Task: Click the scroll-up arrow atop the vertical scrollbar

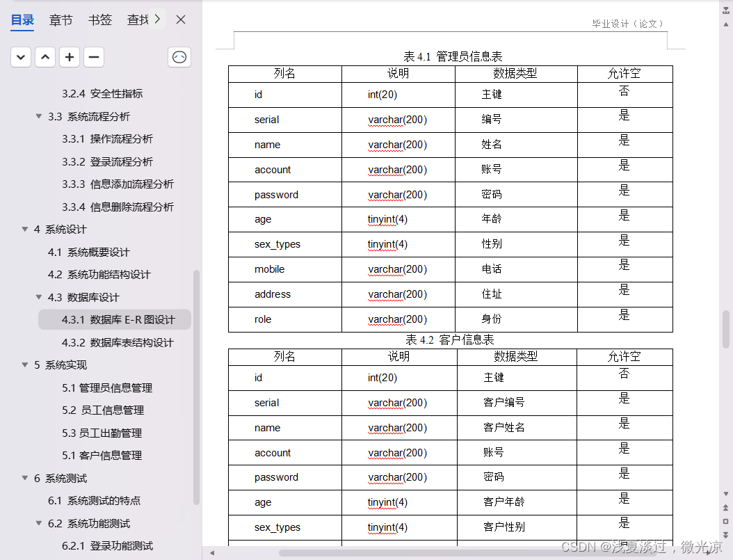Action: (x=725, y=25)
